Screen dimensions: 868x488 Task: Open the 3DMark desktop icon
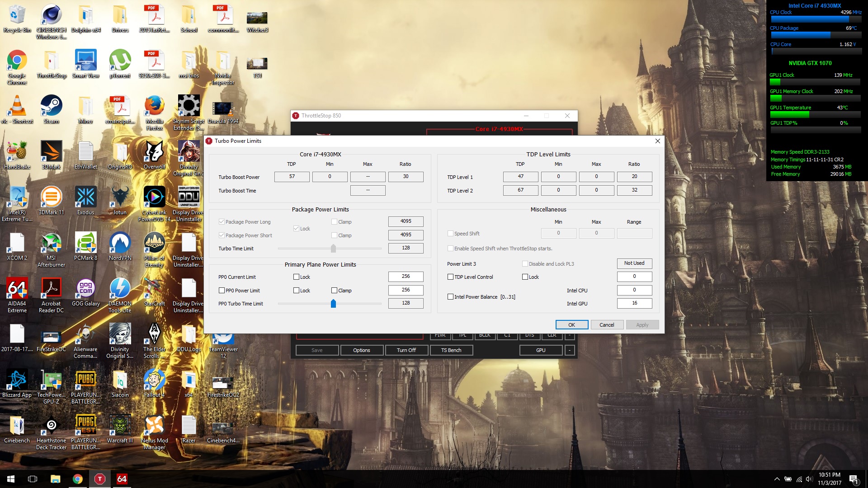51,155
